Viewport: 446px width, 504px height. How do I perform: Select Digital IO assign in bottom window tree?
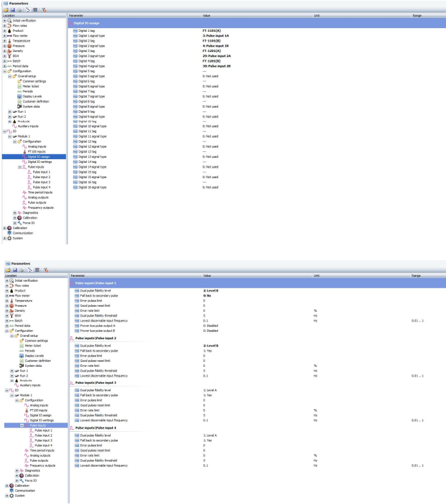click(40, 415)
